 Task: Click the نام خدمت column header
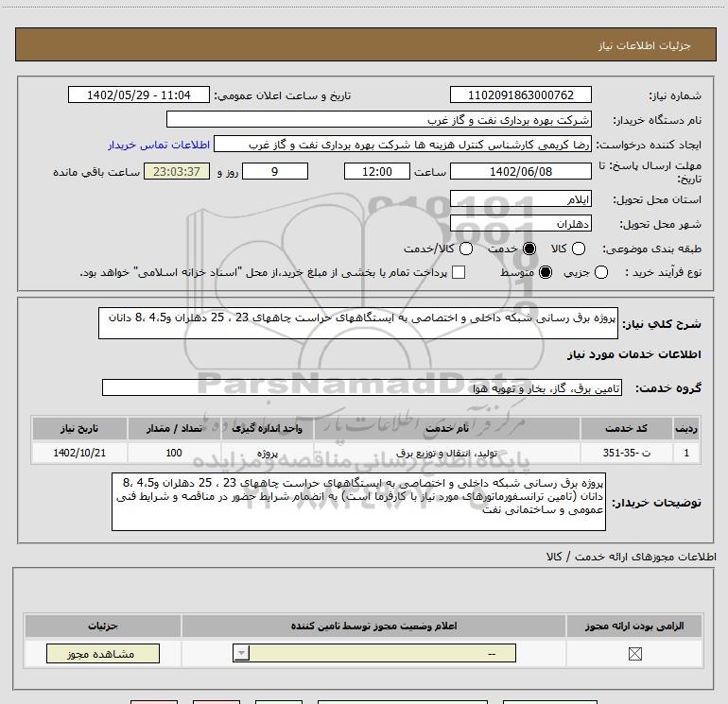[x=447, y=428]
